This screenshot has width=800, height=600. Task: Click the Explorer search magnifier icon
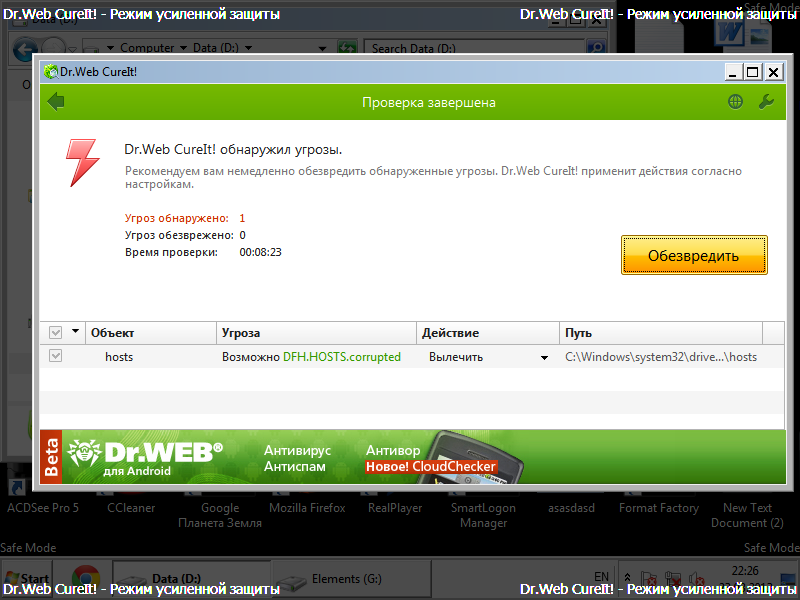click(x=596, y=48)
